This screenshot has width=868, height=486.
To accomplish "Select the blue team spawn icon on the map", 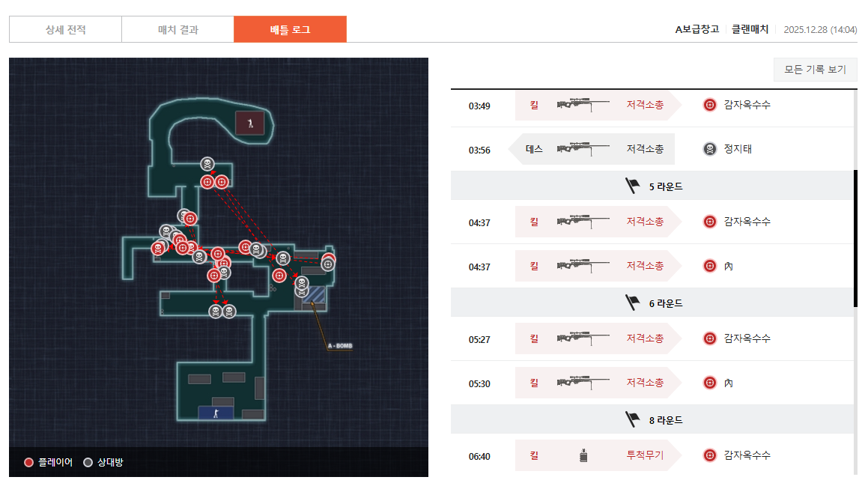I will click(216, 413).
